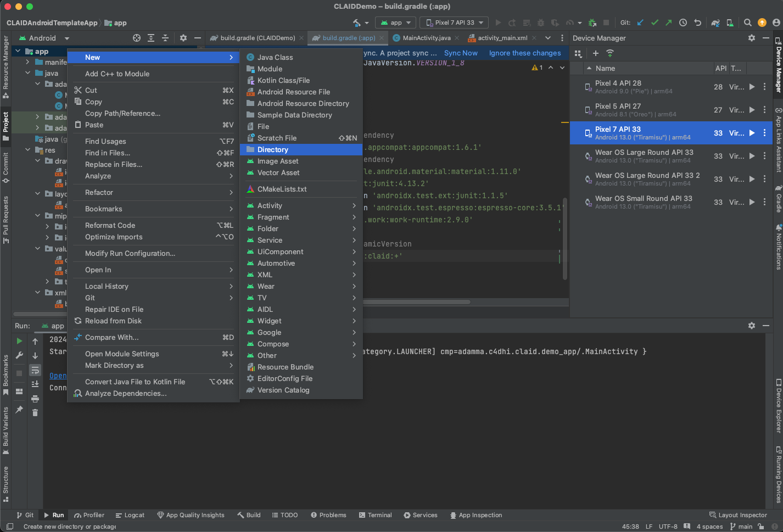
Task: Click warning indicator in editor
Action: click(537, 68)
